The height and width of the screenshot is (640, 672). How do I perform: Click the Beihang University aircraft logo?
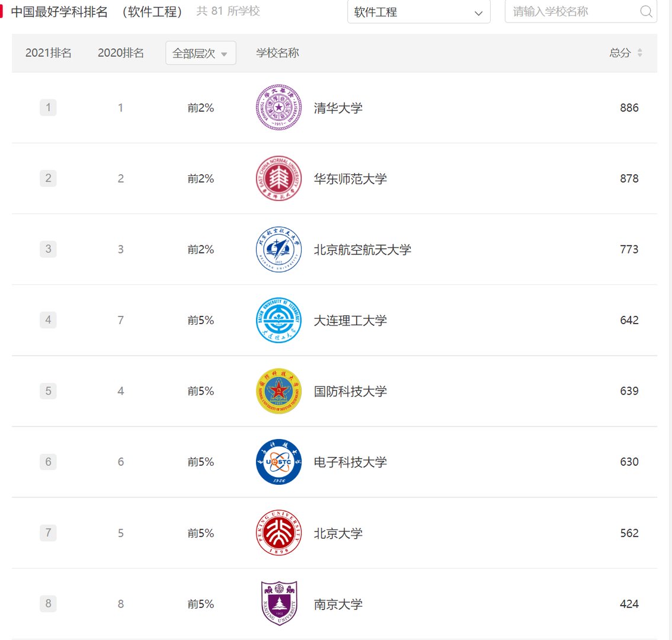(279, 249)
